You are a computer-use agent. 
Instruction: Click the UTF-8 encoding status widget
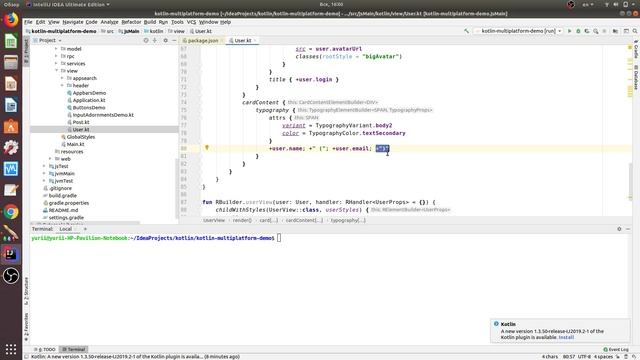584,357
